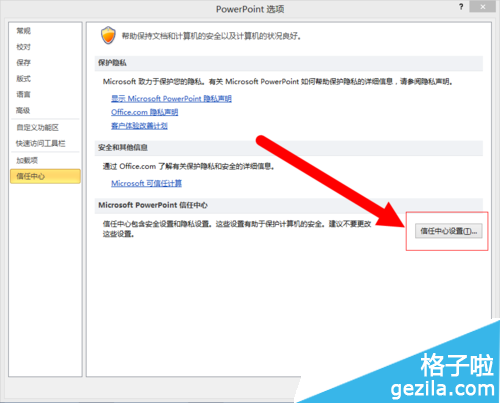The height and width of the screenshot is (403, 500).
Task: Switch to the 语言 settings
Action: 24,94
